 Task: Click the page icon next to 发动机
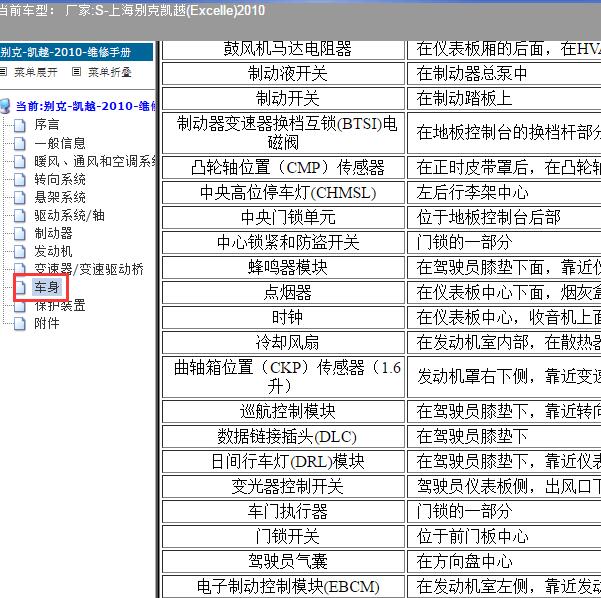[x=20, y=251]
